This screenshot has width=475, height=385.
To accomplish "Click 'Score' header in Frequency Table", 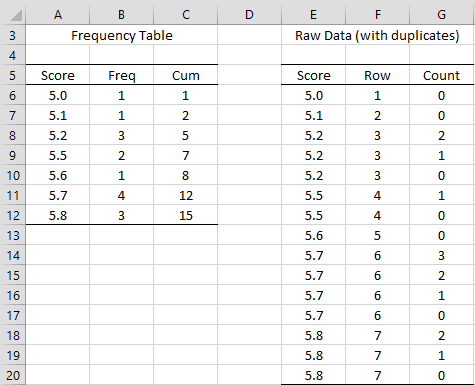I will point(58,75).
